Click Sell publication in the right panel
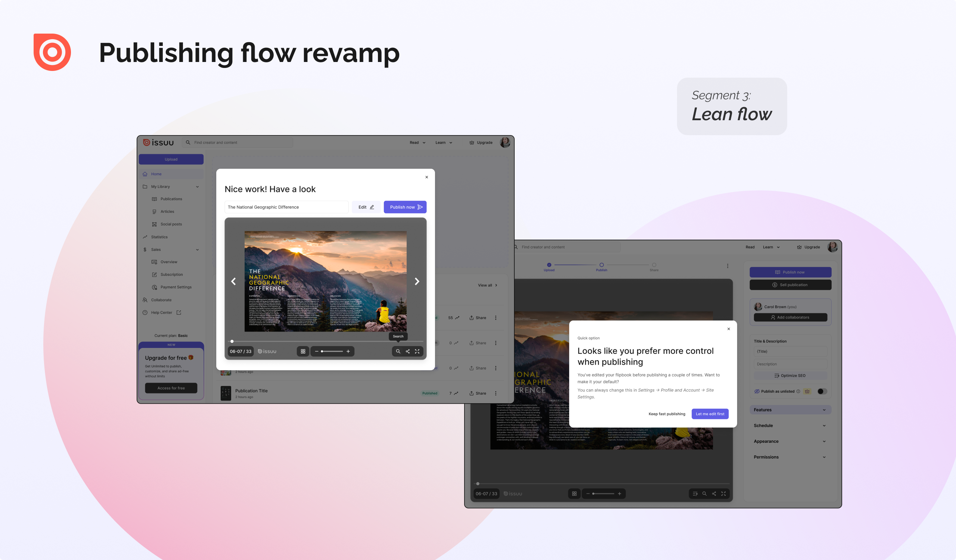This screenshot has width=956, height=560. coord(790,285)
